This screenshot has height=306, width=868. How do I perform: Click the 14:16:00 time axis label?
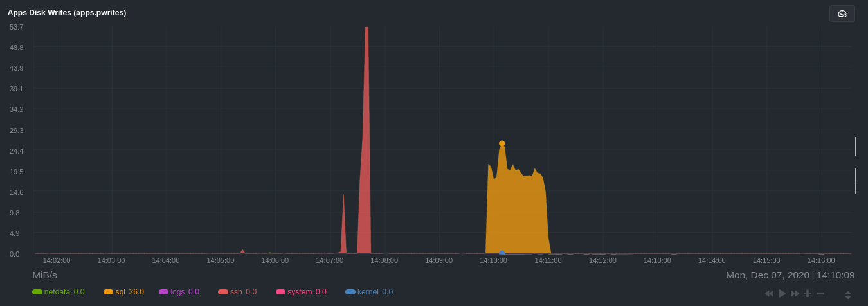[821, 260]
